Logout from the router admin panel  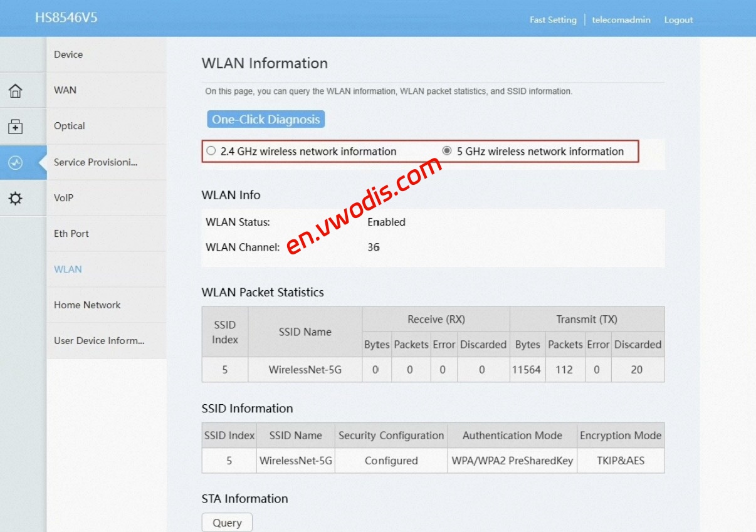point(678,19)
